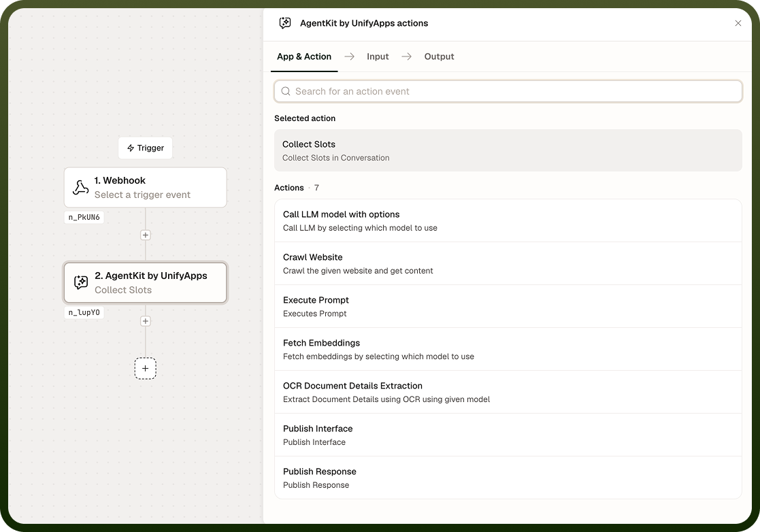
Task: Add step below AgentKit node via small plus
Action: pyautogui.click(x=145, y=320)
